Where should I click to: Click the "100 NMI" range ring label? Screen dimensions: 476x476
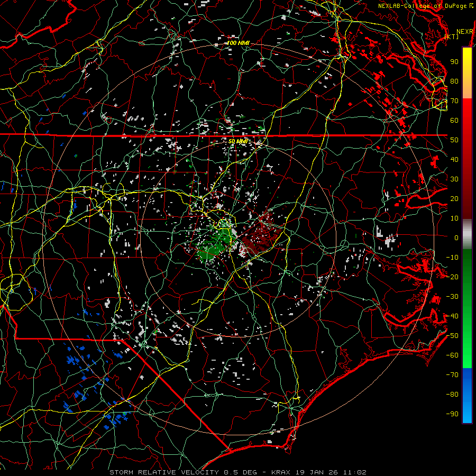(x=239, y=43)
